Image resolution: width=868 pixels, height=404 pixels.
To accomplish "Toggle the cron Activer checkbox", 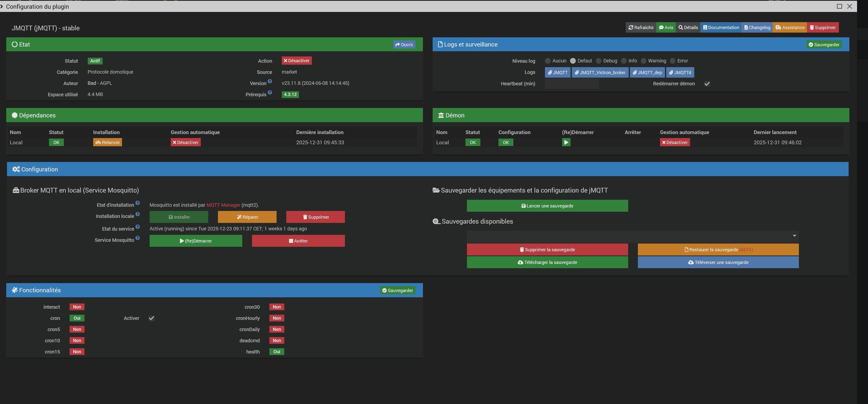I will pyautogui.click(x=152, y=318).
